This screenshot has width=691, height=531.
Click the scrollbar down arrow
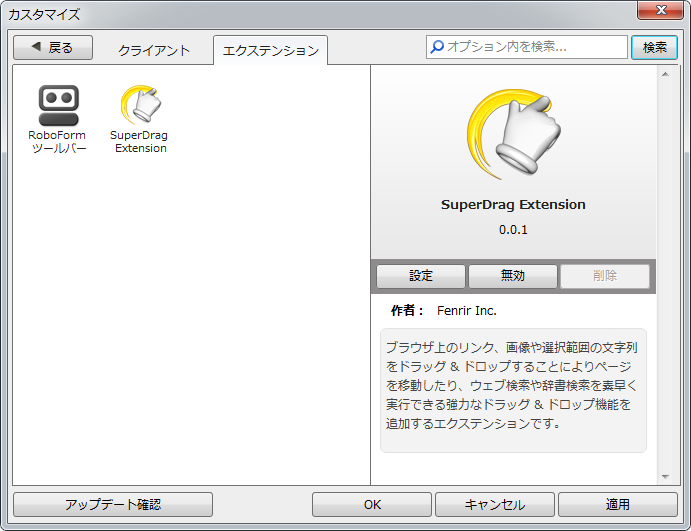665,477
